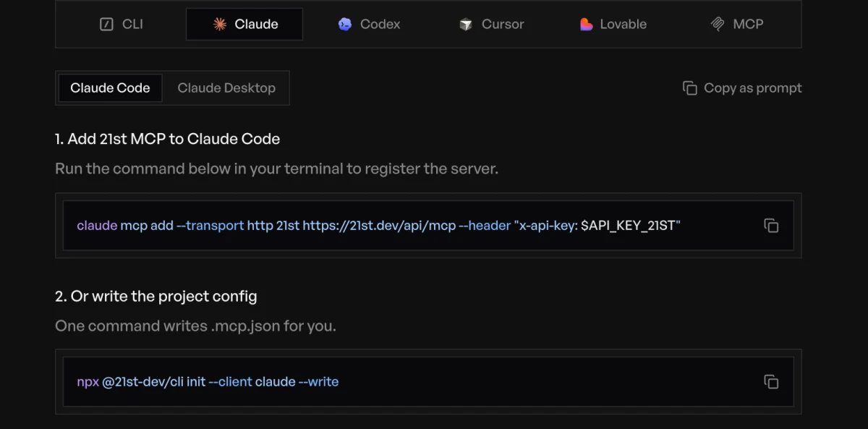This screenshot has height=429, width=868.
Task: Open the Codex tab
Action: [369, 24]
